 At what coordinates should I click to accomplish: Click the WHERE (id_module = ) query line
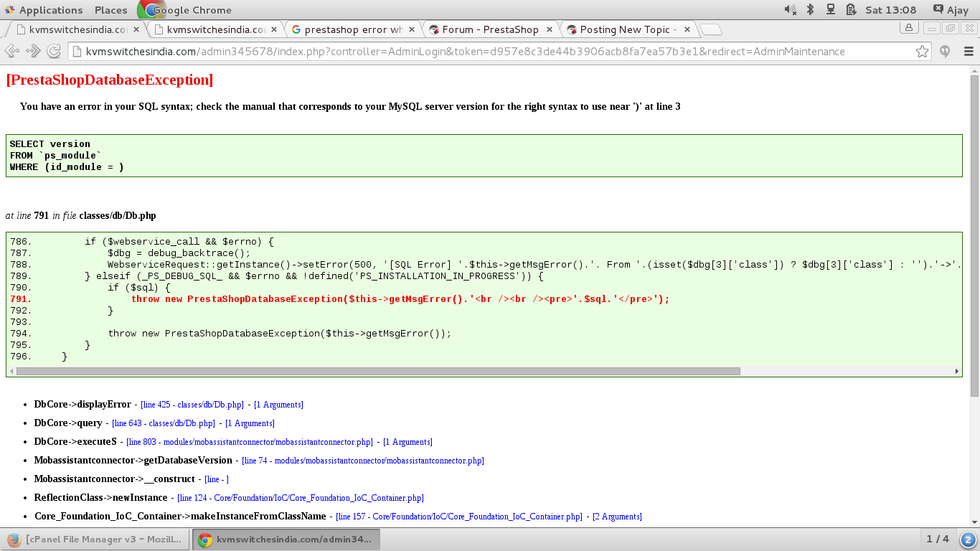pyautogui.click(x=67, y=167)
